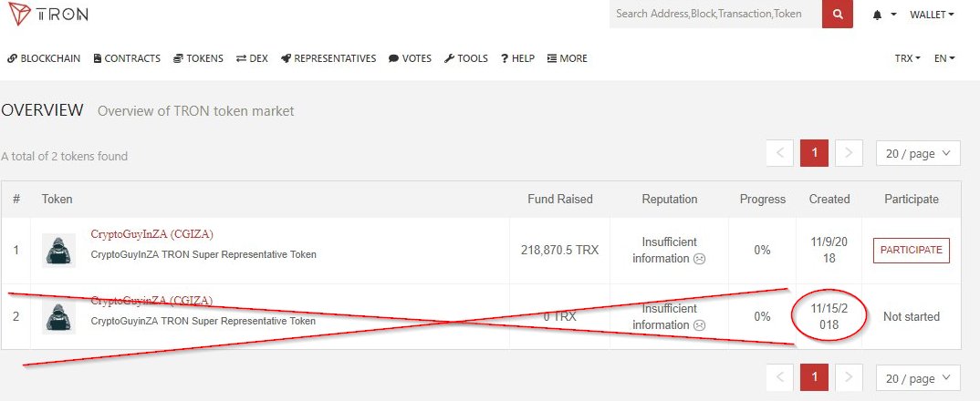Click the 0 TRX amount in row 2
980x401 pixels.
[x=560, y=316]
